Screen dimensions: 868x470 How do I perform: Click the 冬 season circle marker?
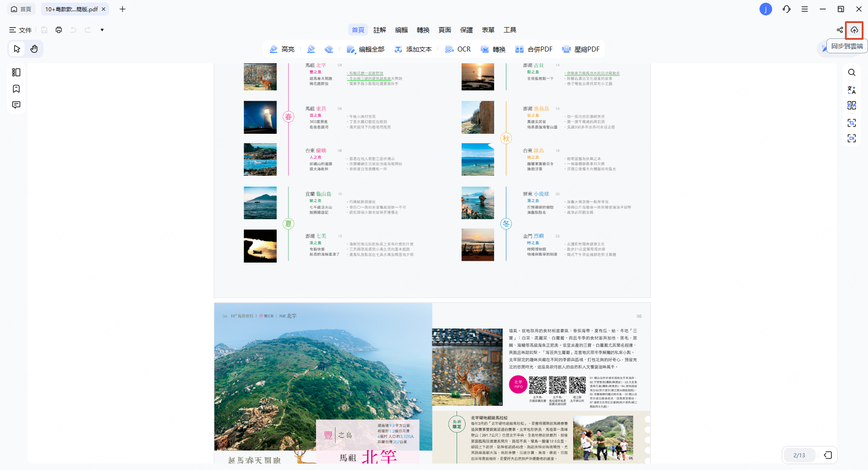coord(506,224)
